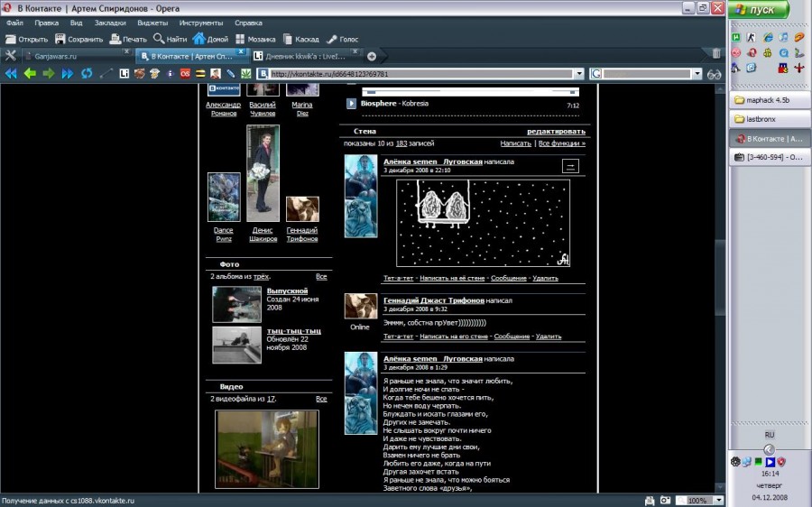Open the closed tabs trash icon
The width and height of the screenshot is (812, 507).
click(x=716, y=54)
